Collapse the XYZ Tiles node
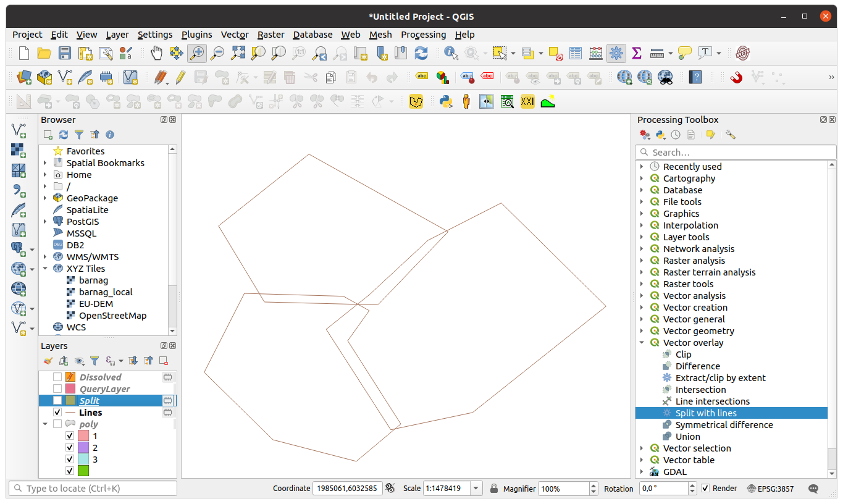 coord(45,269)
